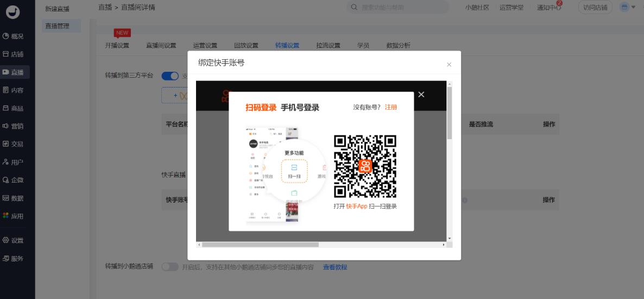
Task: Click the dialog's vertical scrollbar thumb
Action: pos(449,113)
